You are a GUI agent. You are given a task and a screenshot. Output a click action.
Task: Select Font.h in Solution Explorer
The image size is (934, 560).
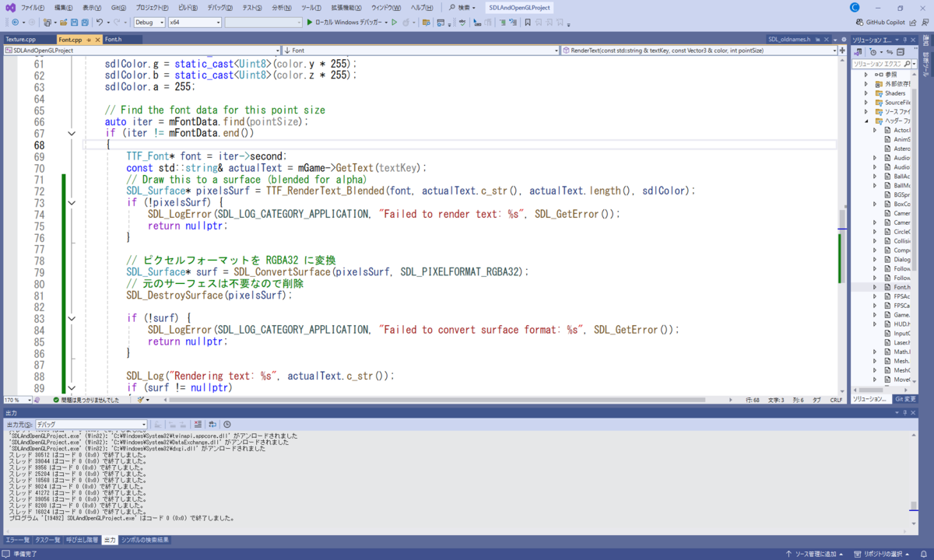pyautogui.click(x=901, y=287)
